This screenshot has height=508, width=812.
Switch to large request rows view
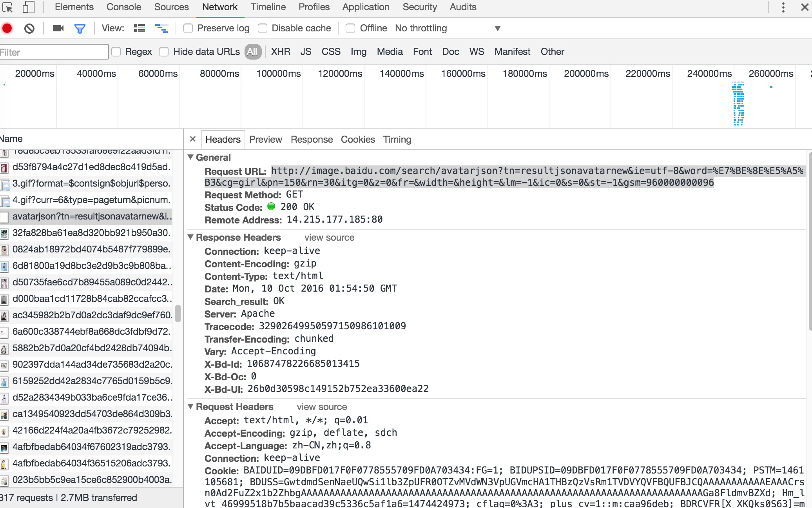[x=139, y=28]
